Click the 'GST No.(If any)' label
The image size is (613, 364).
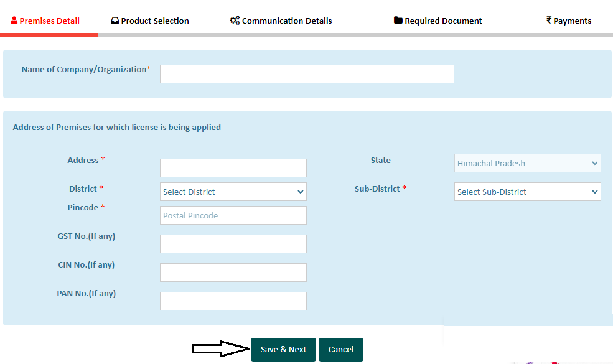pyautogui.click(x=87, y=236)
